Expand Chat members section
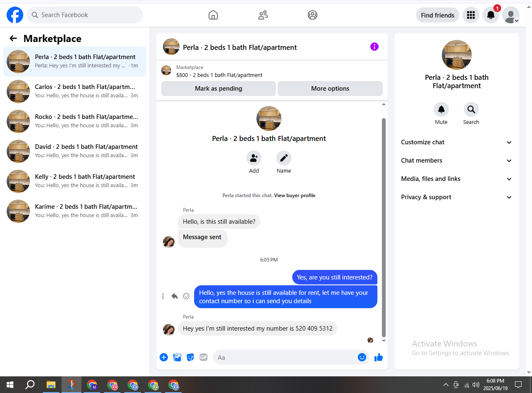Viewport: 532px width, 393px height. tap(457, 161)
